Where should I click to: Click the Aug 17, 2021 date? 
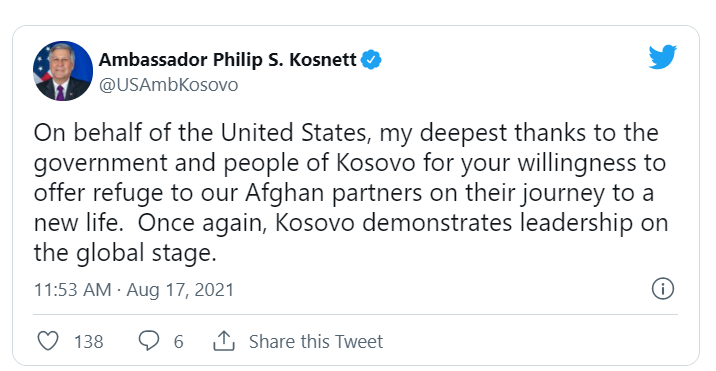(x=180, y=290)
